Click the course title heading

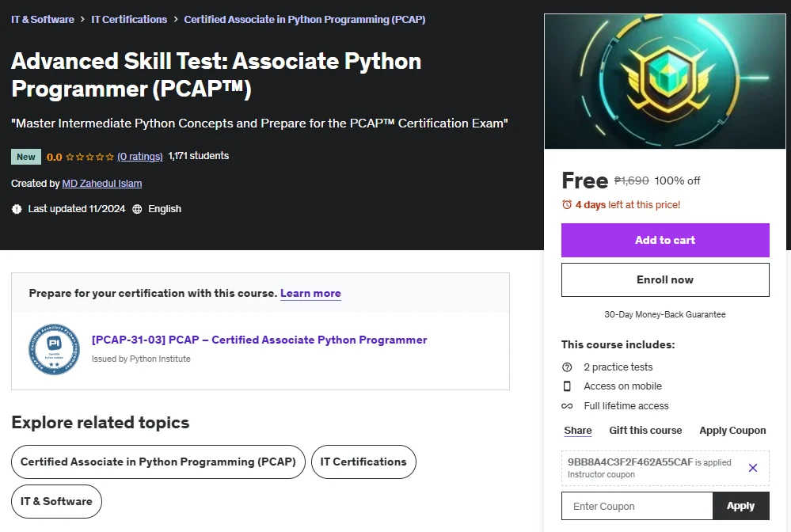(x=216, y=74)
